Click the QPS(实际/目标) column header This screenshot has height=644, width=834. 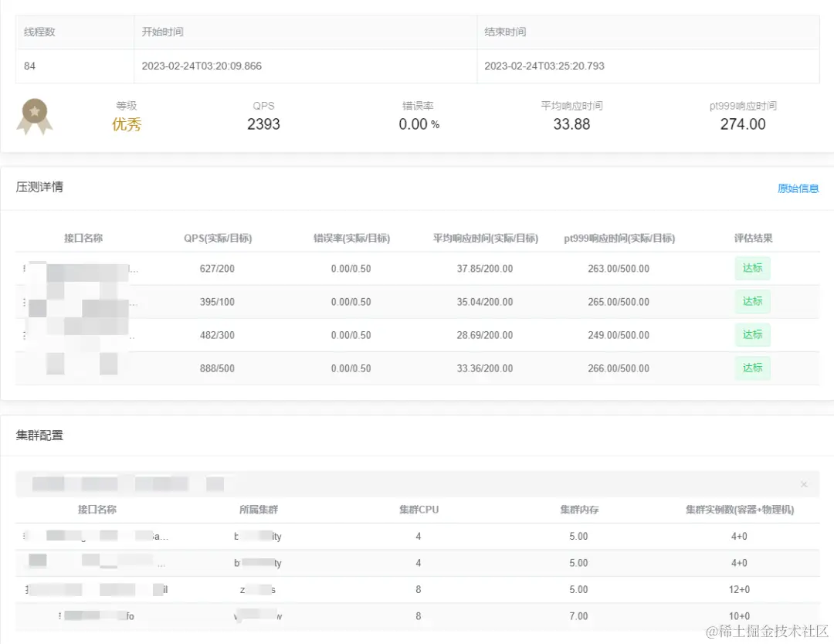218,239
